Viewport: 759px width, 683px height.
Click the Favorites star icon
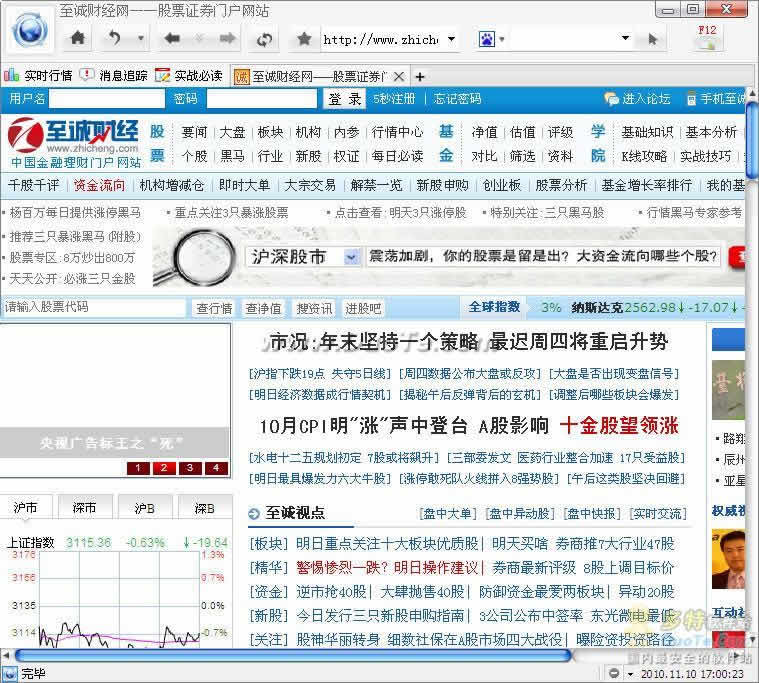tap(304, 39)
